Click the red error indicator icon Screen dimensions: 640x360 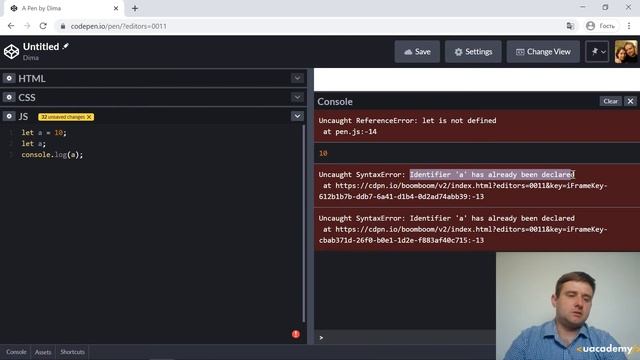click(296, 334)
